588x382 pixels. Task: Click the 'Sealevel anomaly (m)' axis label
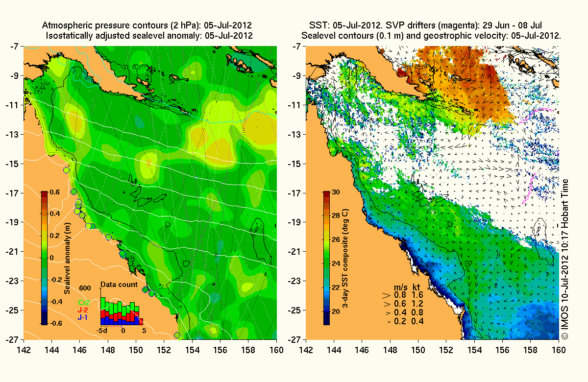point(68,258)
